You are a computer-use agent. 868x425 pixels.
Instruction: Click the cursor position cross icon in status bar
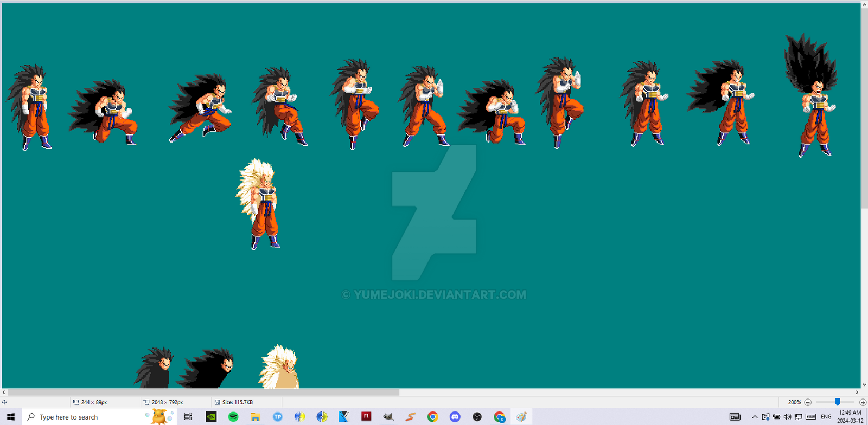[x=4, y=402]
